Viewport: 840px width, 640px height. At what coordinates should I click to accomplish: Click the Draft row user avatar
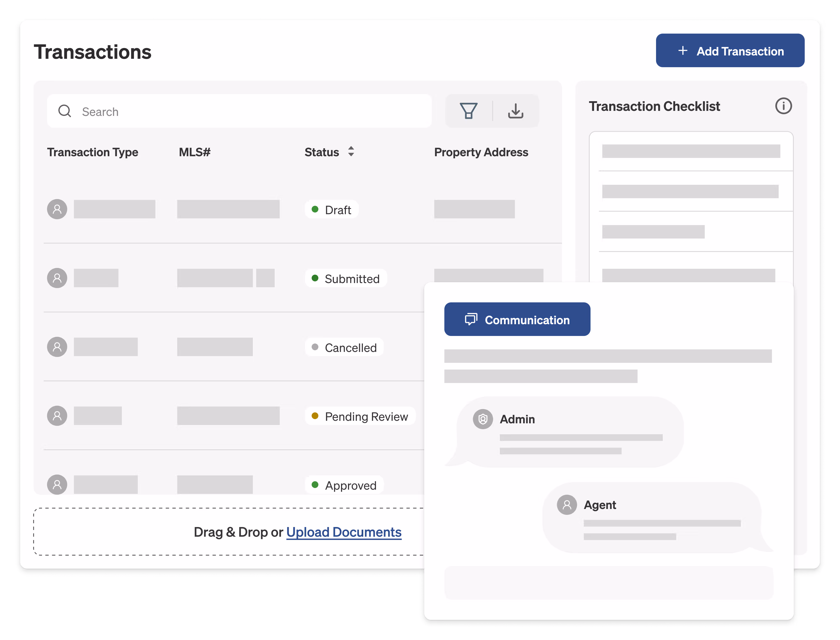(x=57, y=209)
